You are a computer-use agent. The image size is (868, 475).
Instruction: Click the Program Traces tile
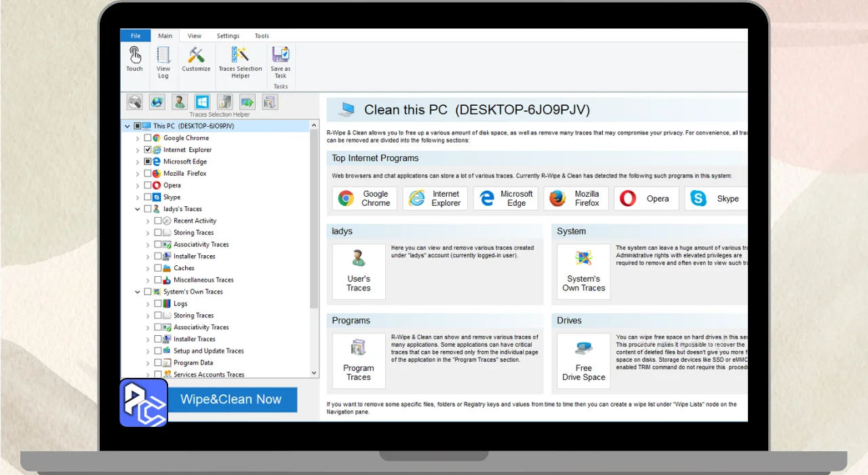pos(359,360)
